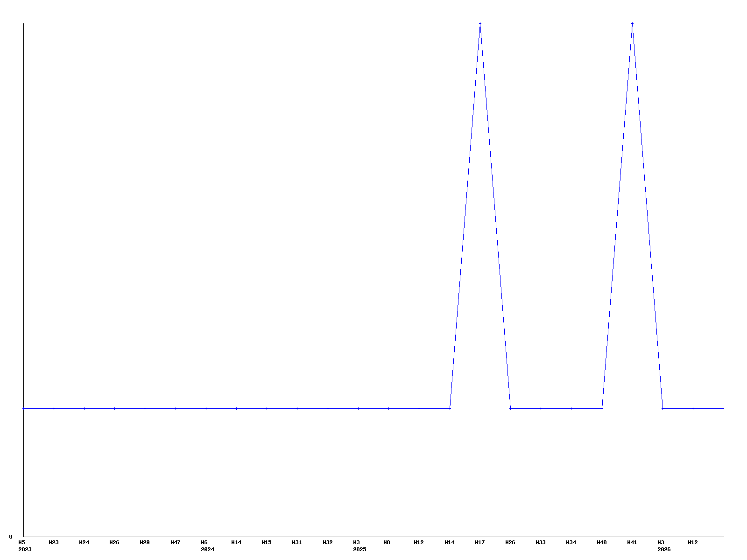This screenshot has width=747, height=560.
Task: Click the W34 x-axis label
Action: pyautogui.click(x=571, y=542)
